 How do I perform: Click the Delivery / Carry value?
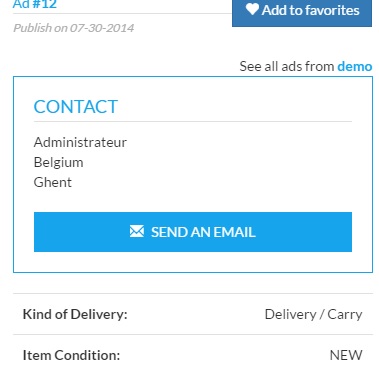tap(313, 314)
